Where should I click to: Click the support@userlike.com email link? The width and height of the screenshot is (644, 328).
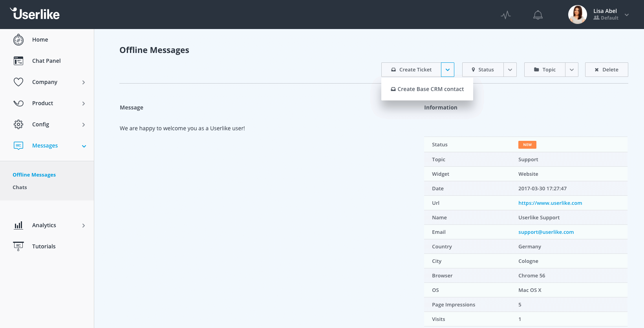pos(546,232)
